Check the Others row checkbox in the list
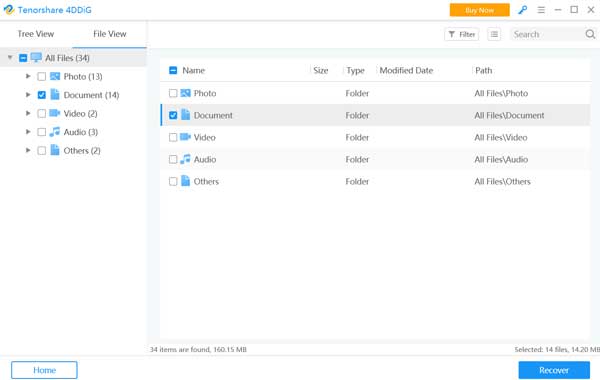This screenshot has height=380, width=600. [173, 181]
